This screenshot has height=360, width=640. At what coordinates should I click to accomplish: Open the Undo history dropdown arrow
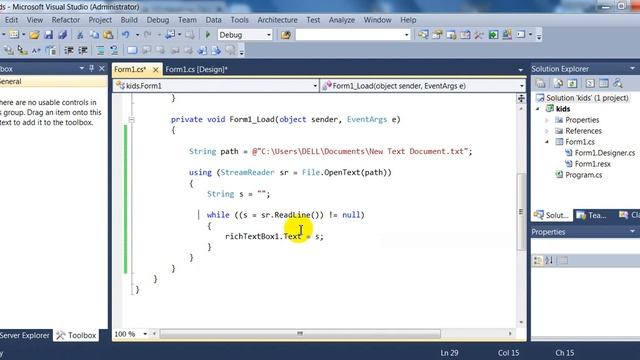tap(137, 35)
